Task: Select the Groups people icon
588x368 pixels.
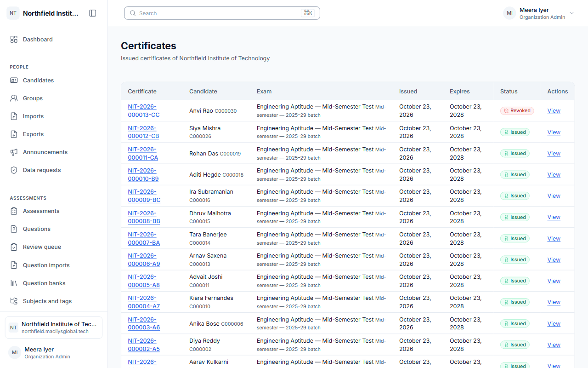Action: (x=14, y=98)
